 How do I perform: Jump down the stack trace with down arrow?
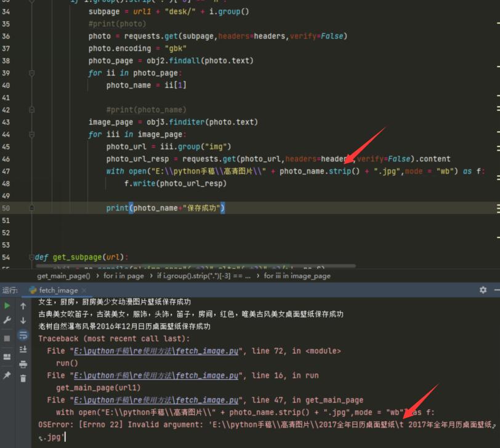pyautogui.click(x=23, y=321)
